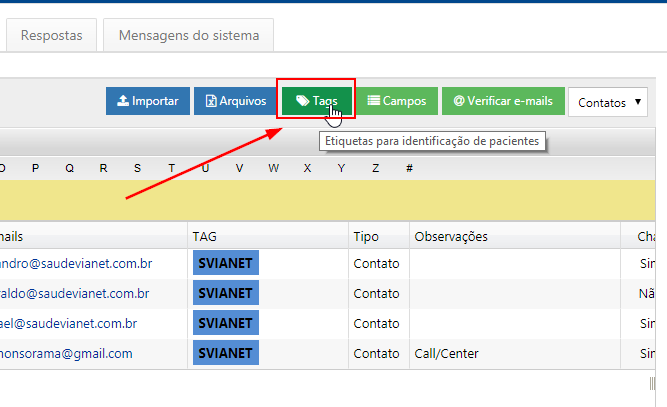Filter contacts by letter R
Image resolution: width=667 pixels, height=407 pixels.
click(x=103, y=168)
